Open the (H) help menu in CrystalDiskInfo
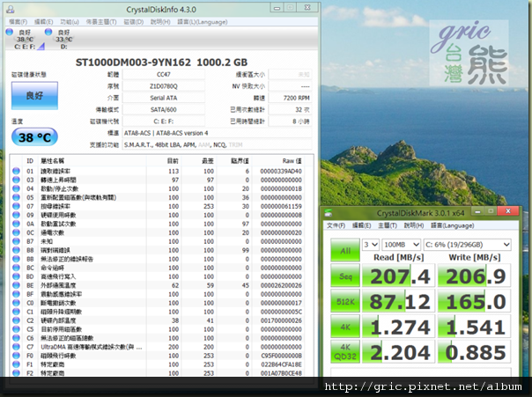Viewport: 532px width, 397px height. point(160,22)
